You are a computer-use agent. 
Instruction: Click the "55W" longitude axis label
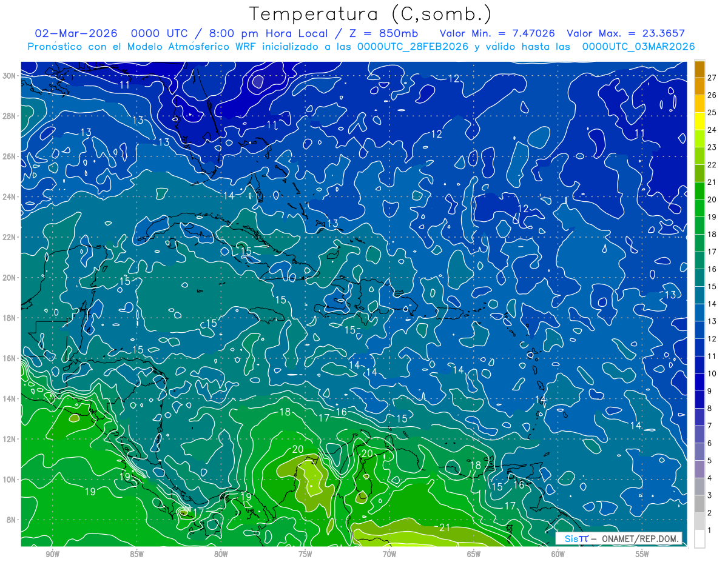point(642,554)
